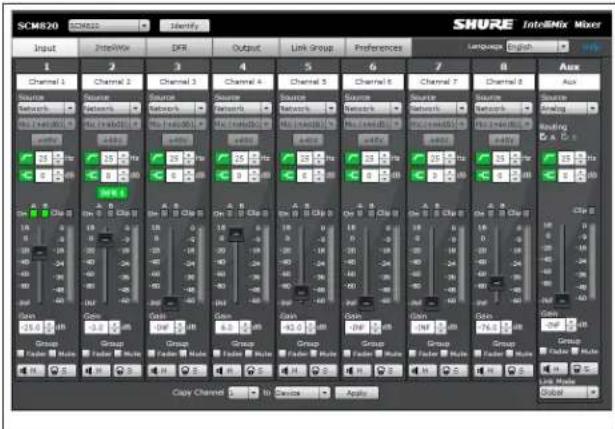Toggle +48V phantom power on Channel 1
Image resolution: width=615 pixels, height=429 pixels.
pos(47,140)
